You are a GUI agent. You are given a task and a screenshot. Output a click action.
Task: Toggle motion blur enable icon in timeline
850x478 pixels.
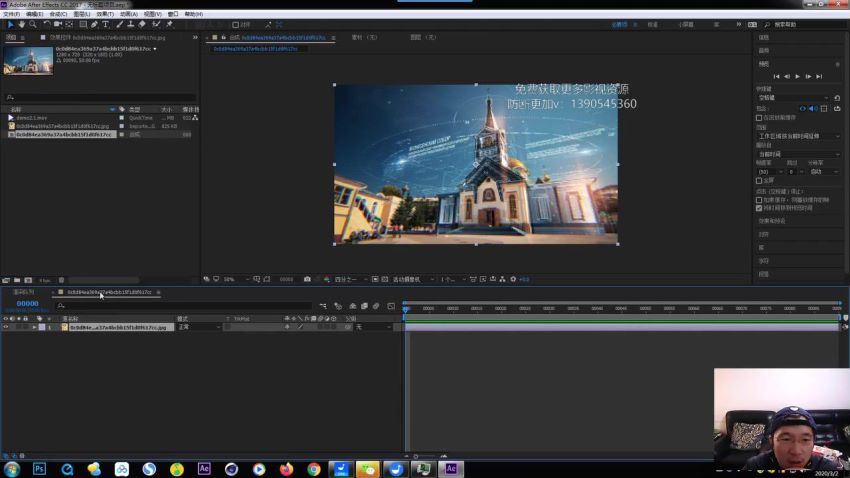click(376, 306)
